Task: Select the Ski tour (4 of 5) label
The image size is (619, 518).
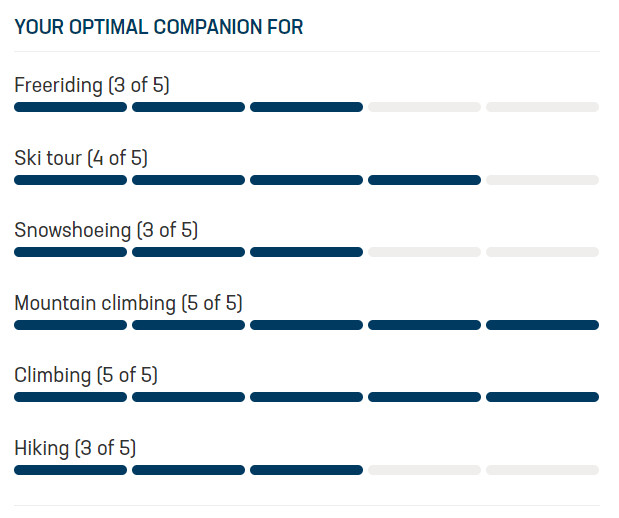Action: pyautogui.click(x=81, y=158)
